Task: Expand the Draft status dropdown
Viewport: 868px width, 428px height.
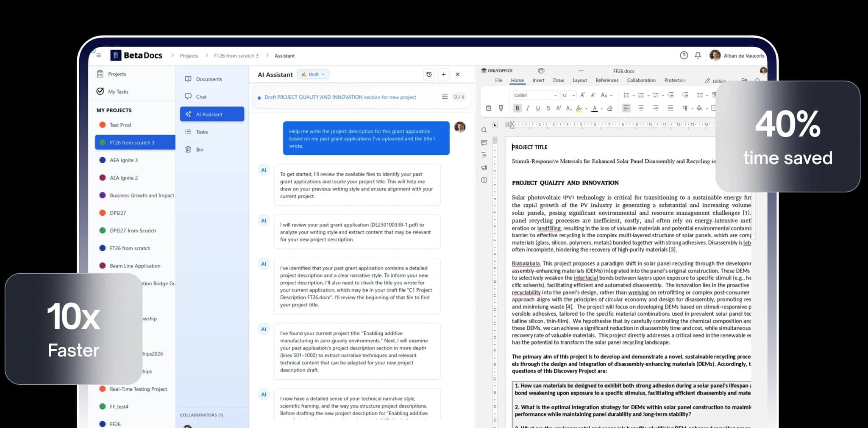Action: coord(313,75)
